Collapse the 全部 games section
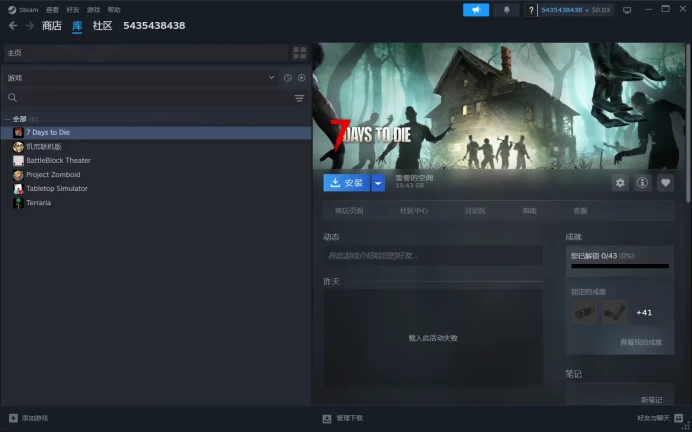 8,119
